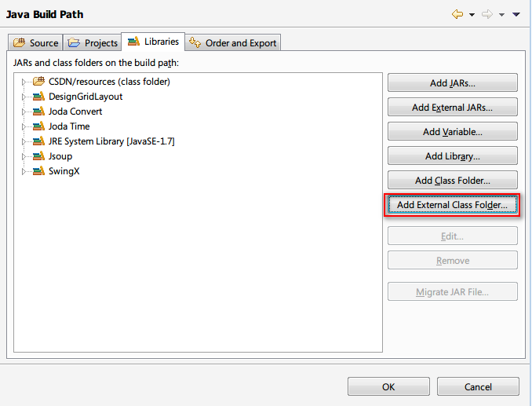Switch to the Projects tab
This screenshot has height=406, width=532.
93,42
